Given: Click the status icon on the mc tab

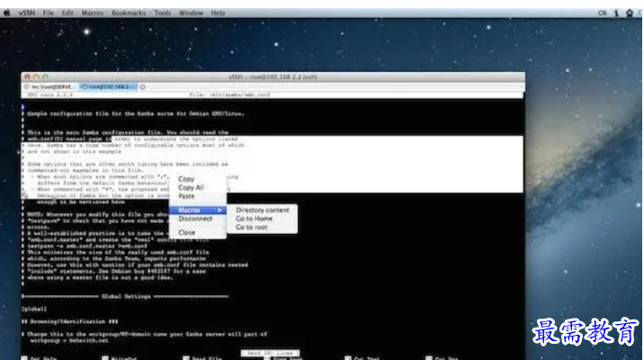Looking at the screenshot, I should pyautogui.click(x=27, y=87).
